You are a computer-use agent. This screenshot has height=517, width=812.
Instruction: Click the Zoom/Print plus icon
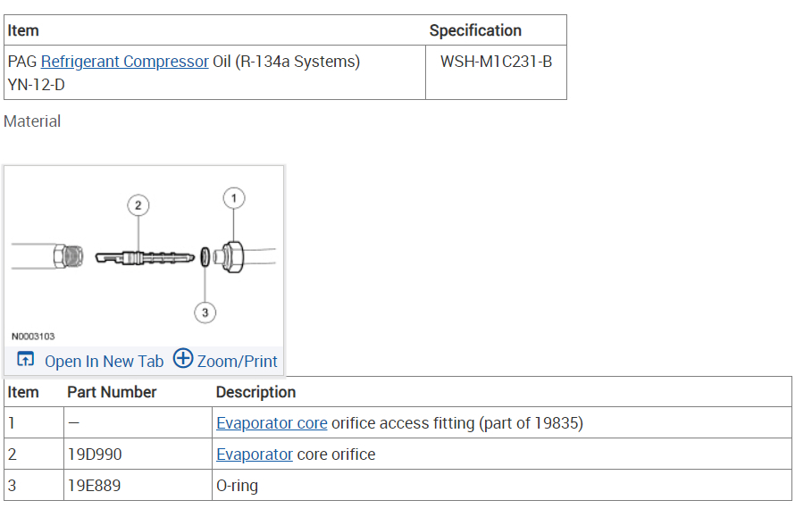coord(182,359)
